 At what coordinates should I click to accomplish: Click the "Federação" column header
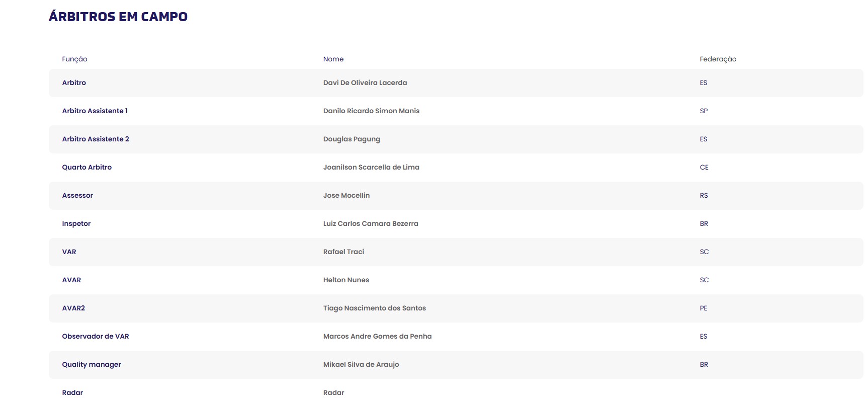tap(718, 59)
